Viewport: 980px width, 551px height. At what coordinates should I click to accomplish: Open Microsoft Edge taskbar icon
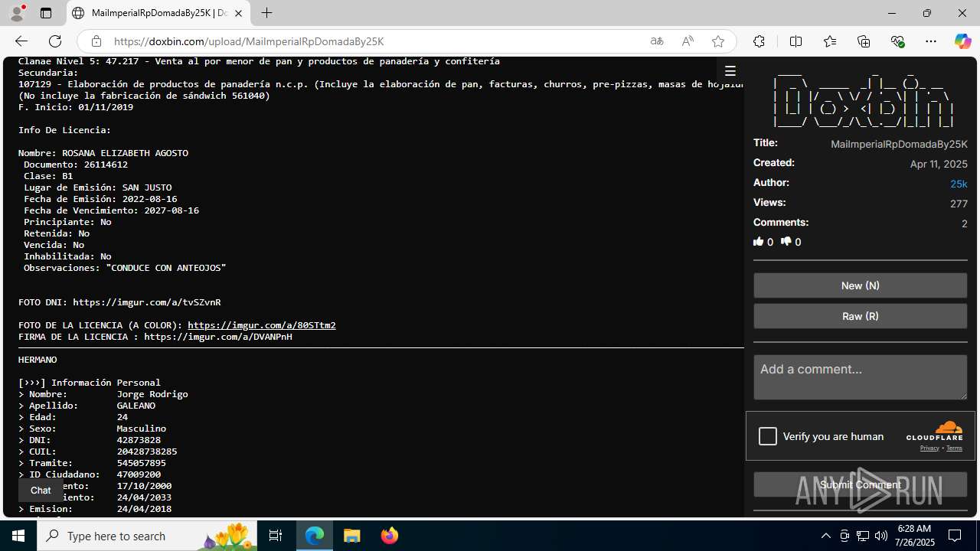pyautogui.click(x=315, y=536)
